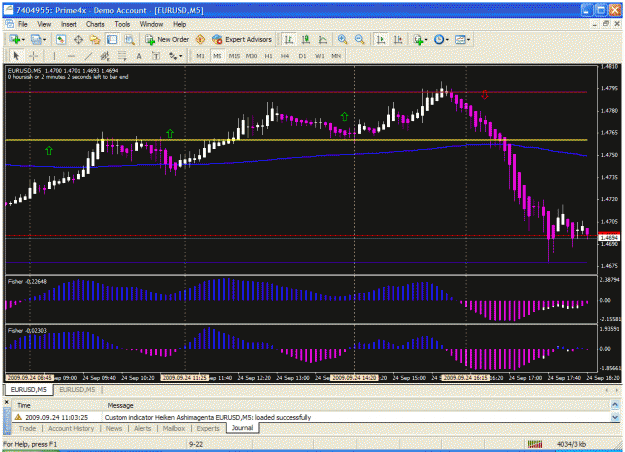Viewport: 625px width, 452px height.
Task: Click the connection status bars icon
Action: point(535,444)
